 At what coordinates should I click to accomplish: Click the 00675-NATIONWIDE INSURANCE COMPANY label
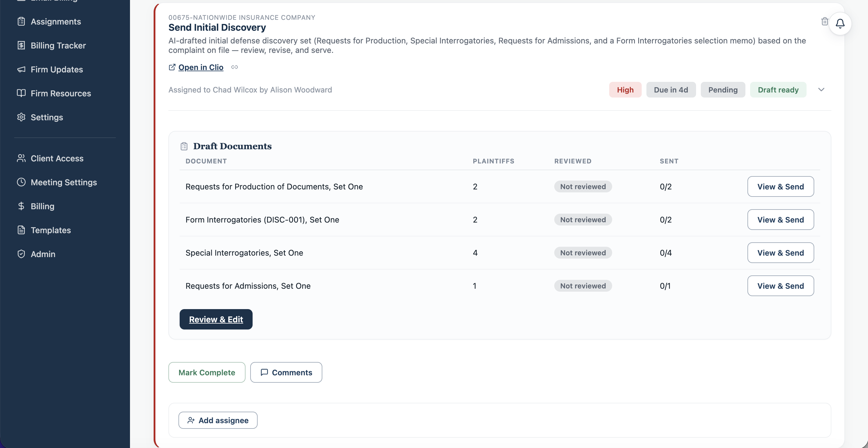(x=242, y=17)
